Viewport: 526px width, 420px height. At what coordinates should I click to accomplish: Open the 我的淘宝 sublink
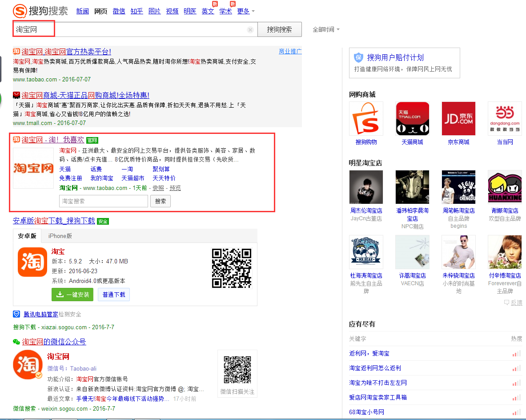point(102,178)
